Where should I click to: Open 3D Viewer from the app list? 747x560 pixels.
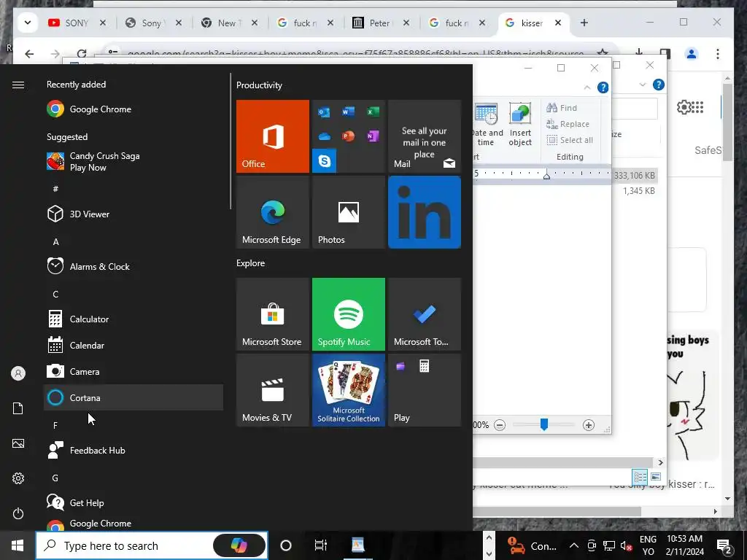[x=133, y=214]
